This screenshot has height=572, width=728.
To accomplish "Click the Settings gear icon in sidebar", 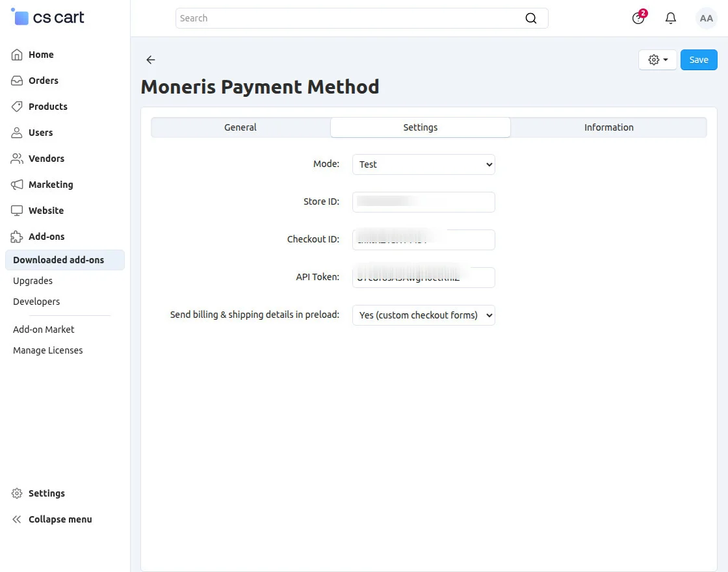I will [17, 493].
